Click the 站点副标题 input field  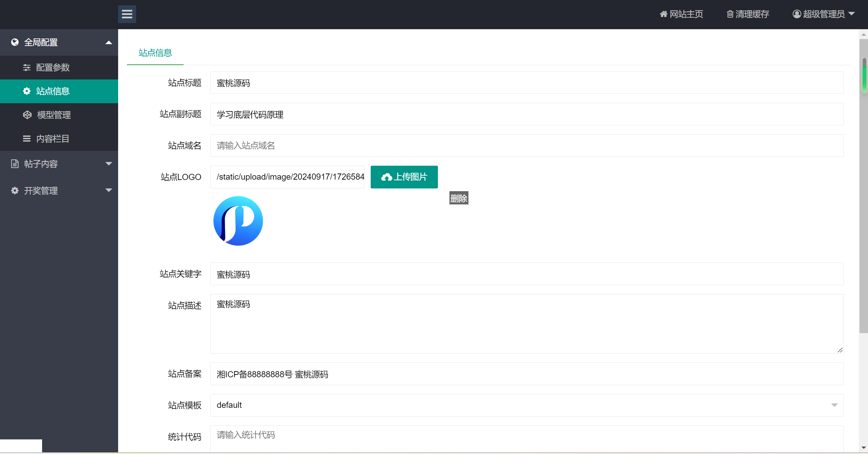(x=527, y=114)
